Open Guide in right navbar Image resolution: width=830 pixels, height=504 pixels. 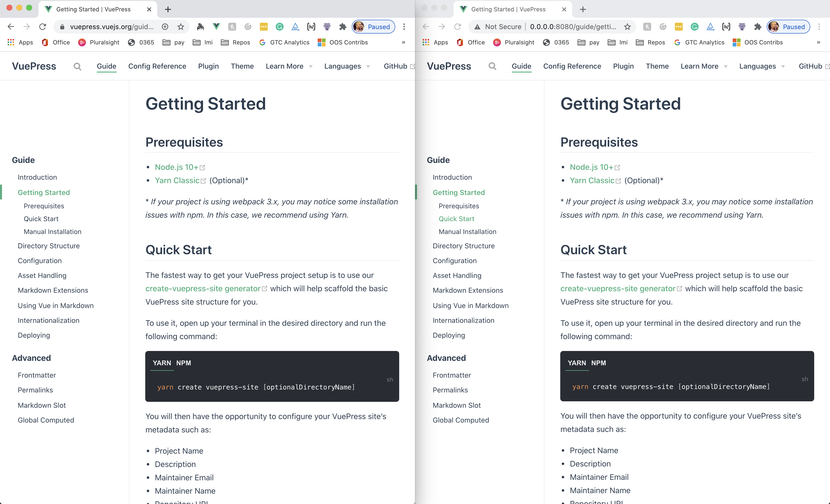click(x=521, y=66)
